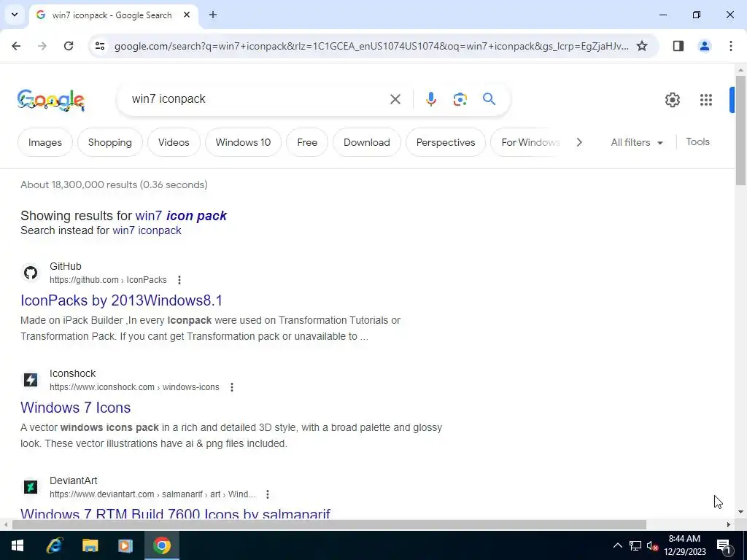This screenshot has height=560, width=747.
Task: Click the scroll-down arrow of page
Action: coord(740,512)
